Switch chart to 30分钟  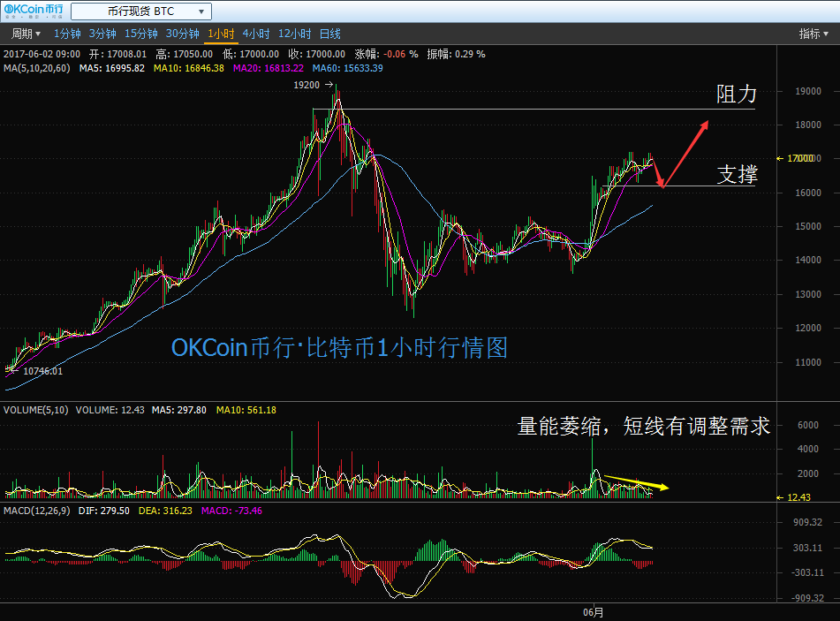pyautogui.click(x=183, y=34)
